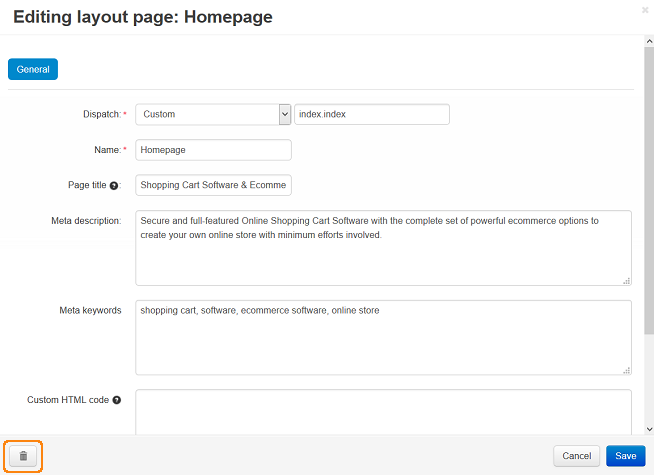The width and height of the screenshot is (654, 475).
Task: Click the scrollbar up arrow
Action: [649, 41]
